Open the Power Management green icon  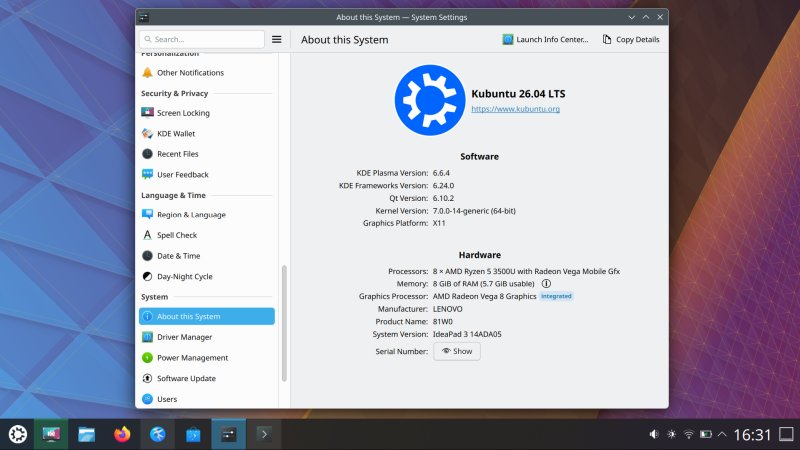tap(147, 358)
